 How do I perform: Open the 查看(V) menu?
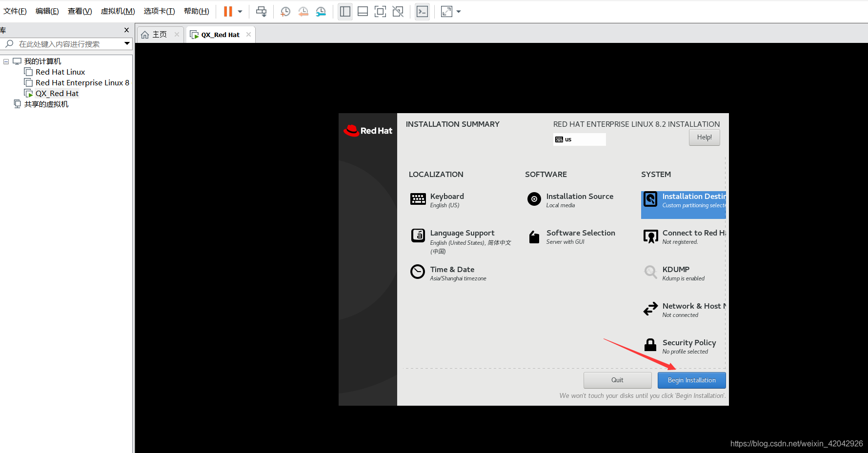click(x=80, y=11)
